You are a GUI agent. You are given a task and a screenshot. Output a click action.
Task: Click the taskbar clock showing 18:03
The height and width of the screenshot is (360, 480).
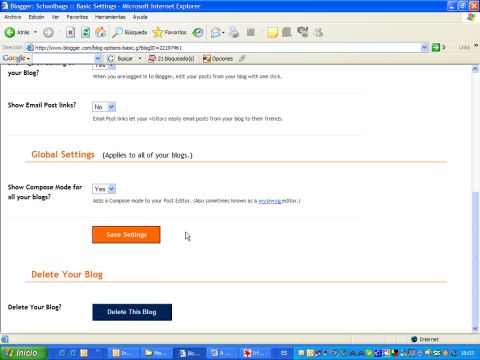click(468, 353)
